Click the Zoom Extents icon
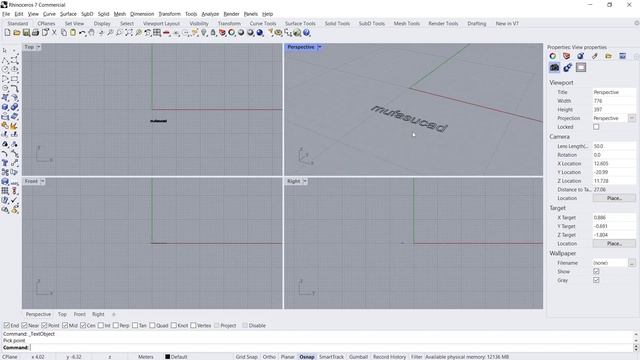 pyautogui.click(x=129, y=33)
